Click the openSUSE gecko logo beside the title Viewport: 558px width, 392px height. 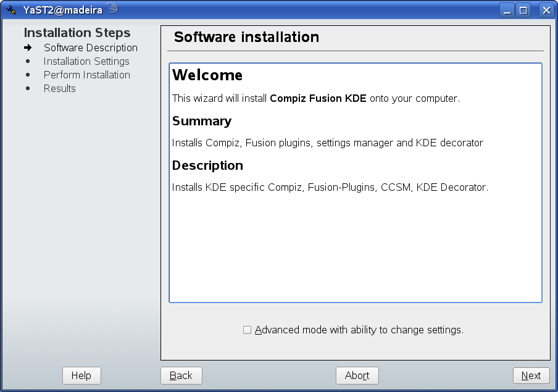(x=112, y=8)
